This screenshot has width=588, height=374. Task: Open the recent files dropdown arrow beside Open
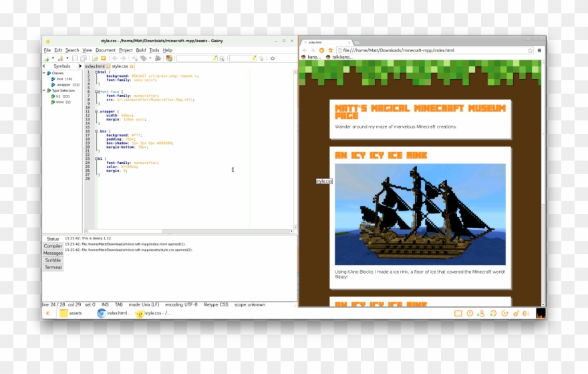click(67, 58)
